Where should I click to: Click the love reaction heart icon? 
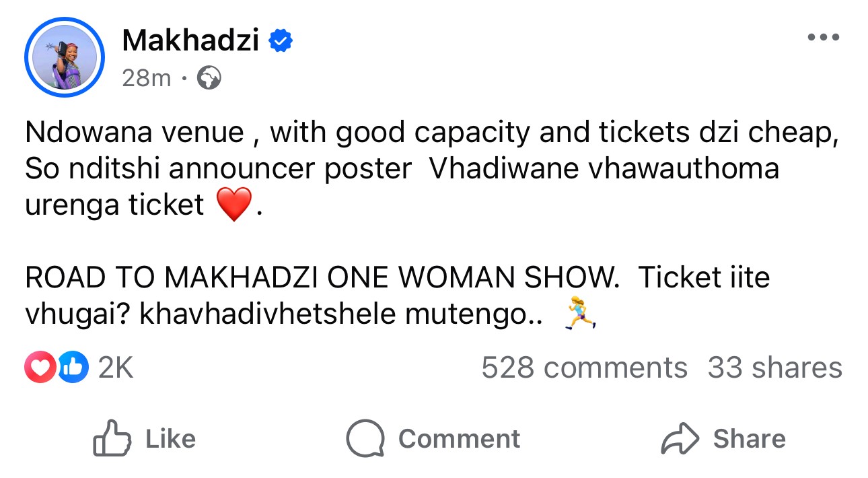40,368
